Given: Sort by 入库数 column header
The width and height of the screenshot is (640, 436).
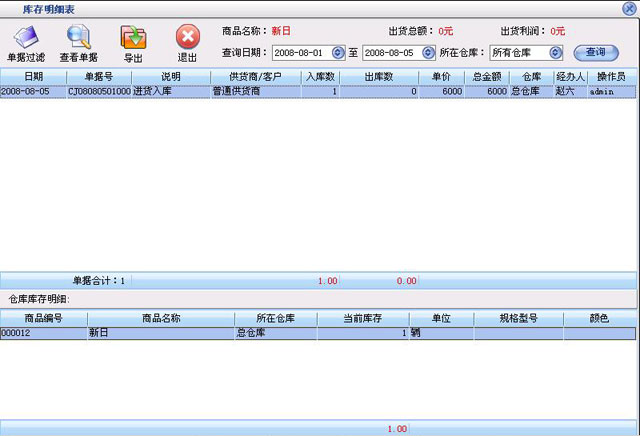Looking at the screenshot, I should coord(319,76).
